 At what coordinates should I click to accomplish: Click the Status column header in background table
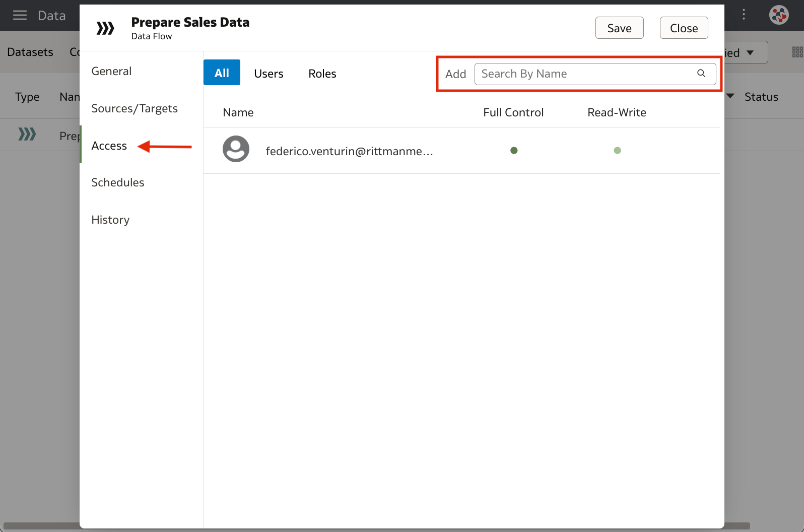(761, 97)
